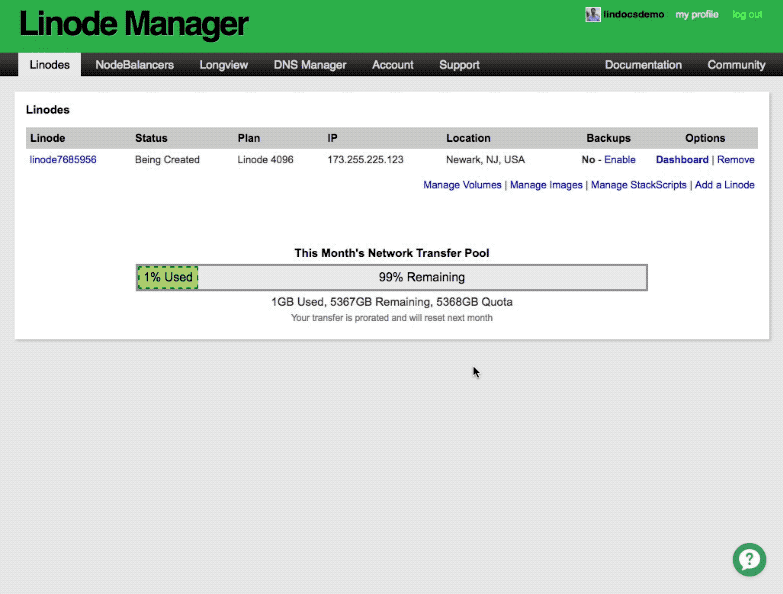
Task: Open the Documentation menu item
Action: [643, 65]
